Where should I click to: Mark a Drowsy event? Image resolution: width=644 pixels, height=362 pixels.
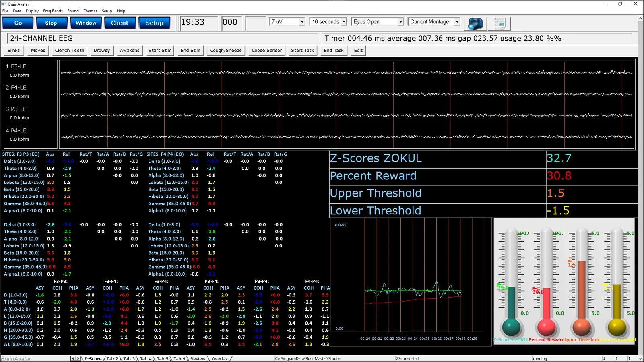coord(102,50)
